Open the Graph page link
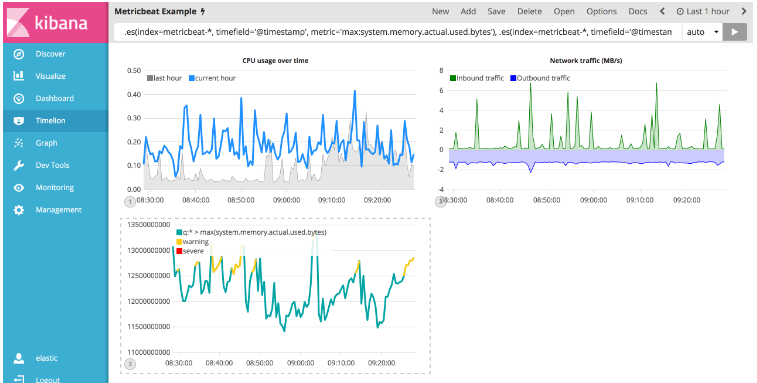 coord(46,143)
